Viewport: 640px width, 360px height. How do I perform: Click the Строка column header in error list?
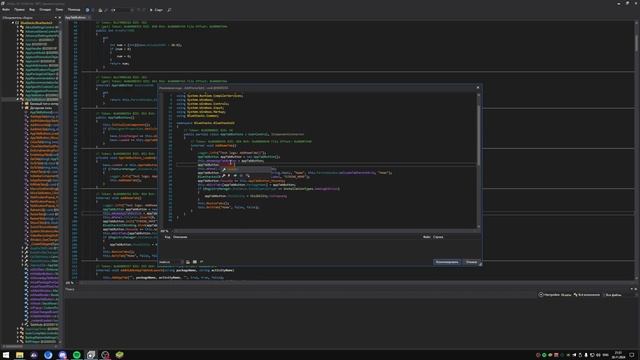click(x=438, y=237)
